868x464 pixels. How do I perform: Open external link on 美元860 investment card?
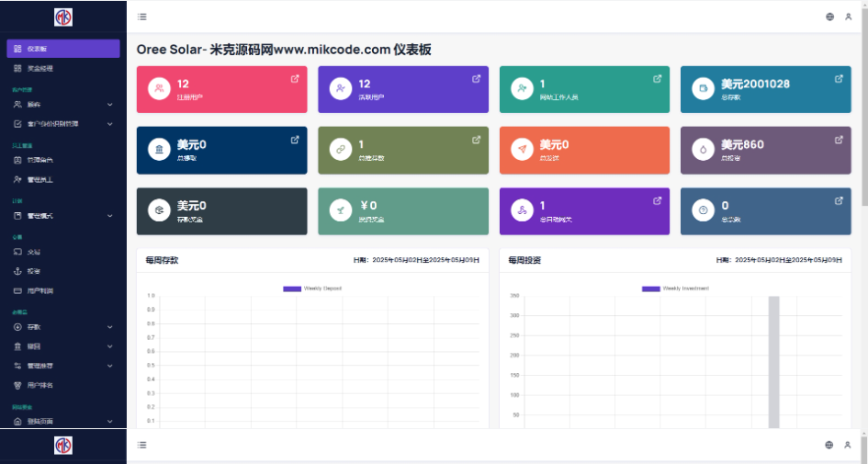click(839, 140)
